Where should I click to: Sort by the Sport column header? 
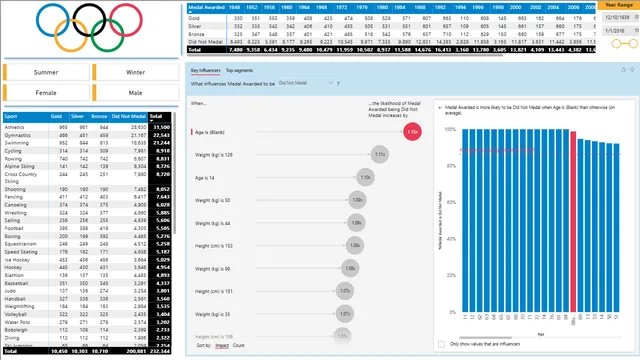pos(26,117)
